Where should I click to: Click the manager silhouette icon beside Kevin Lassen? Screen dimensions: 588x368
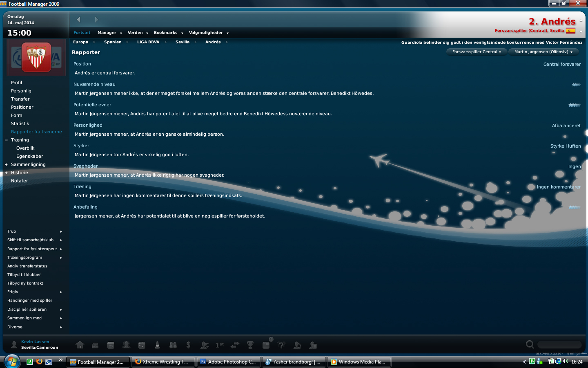coord(14,345)
